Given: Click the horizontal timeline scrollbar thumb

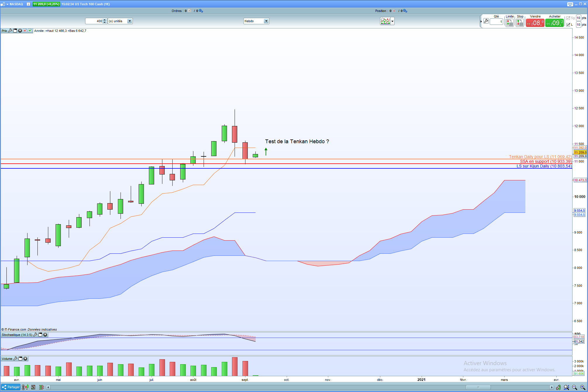Looking at the screenshot, I should 478,387.
